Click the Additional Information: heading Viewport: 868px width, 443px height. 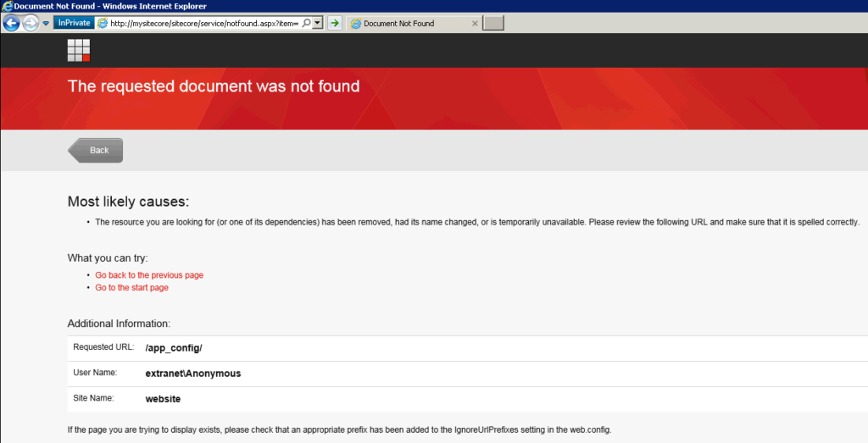[x=119, y=324]
